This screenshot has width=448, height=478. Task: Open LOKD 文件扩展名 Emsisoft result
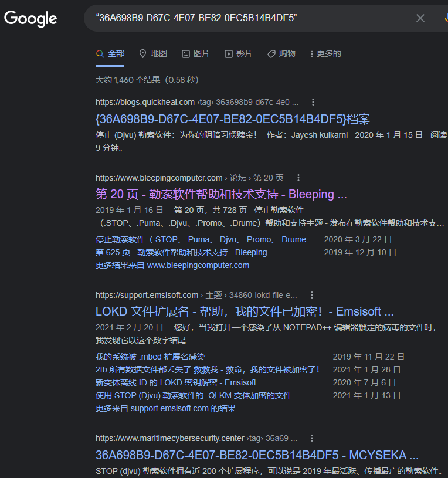(x=245, y=311)
